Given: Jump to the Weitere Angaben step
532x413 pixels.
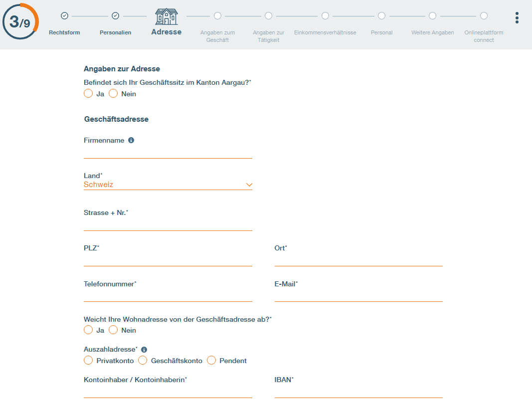Looking at the screenshot, I should coord(432,16).
